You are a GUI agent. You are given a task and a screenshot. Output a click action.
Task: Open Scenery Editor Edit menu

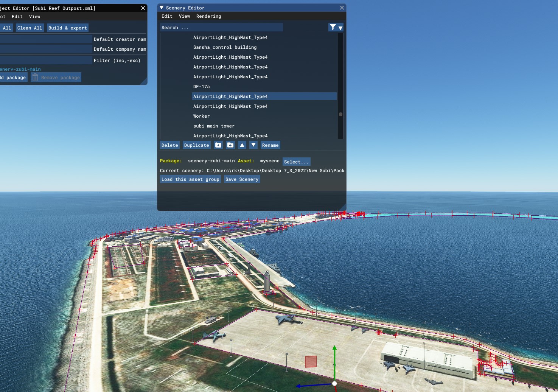tap(167, 16)
